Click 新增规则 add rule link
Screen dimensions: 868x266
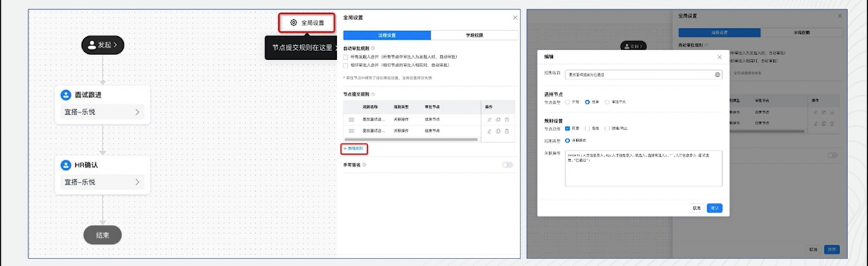pyautogui.click(x=354, y=148)
